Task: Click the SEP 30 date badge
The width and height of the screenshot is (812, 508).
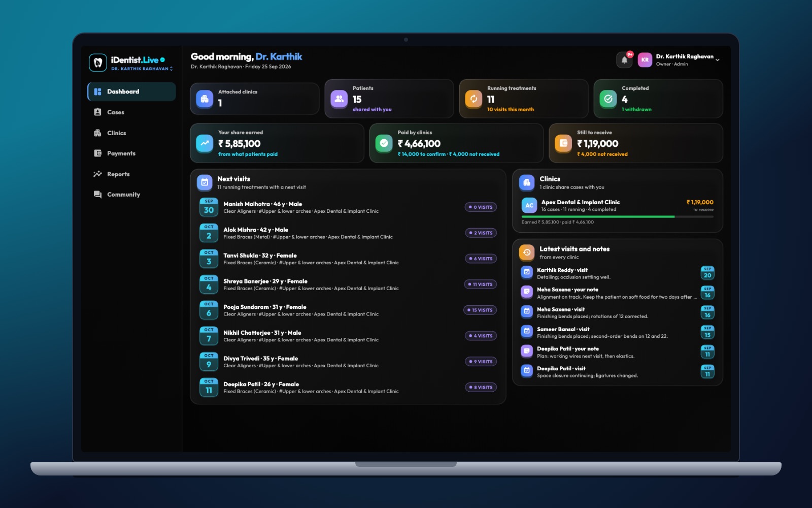Action: click(209, 207)
